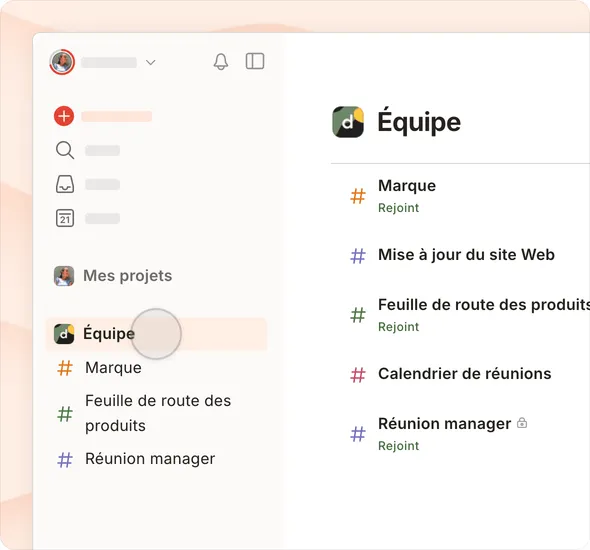Click the Équipe logo icon in main header
Screen dimensions: 590x550
348,122
